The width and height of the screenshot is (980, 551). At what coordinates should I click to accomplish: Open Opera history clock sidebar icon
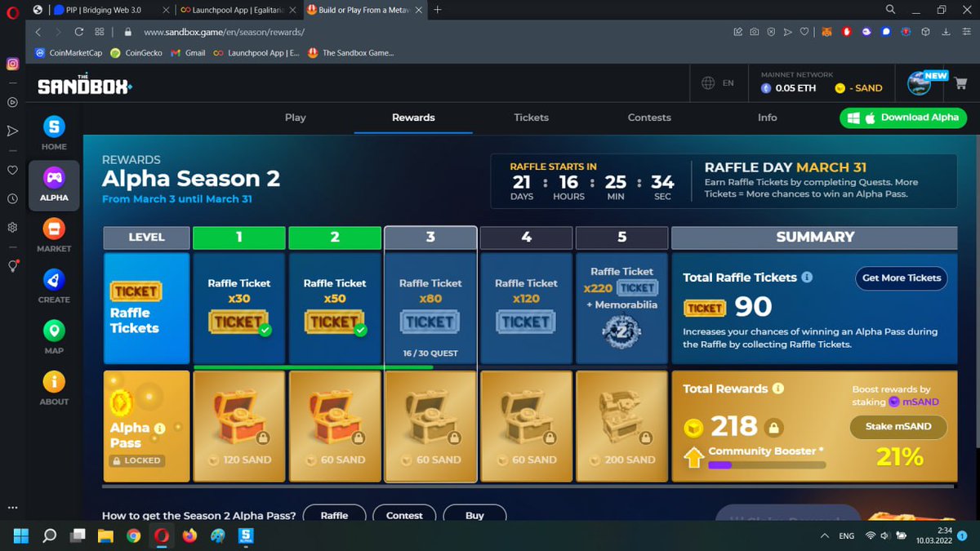point(12,198)
